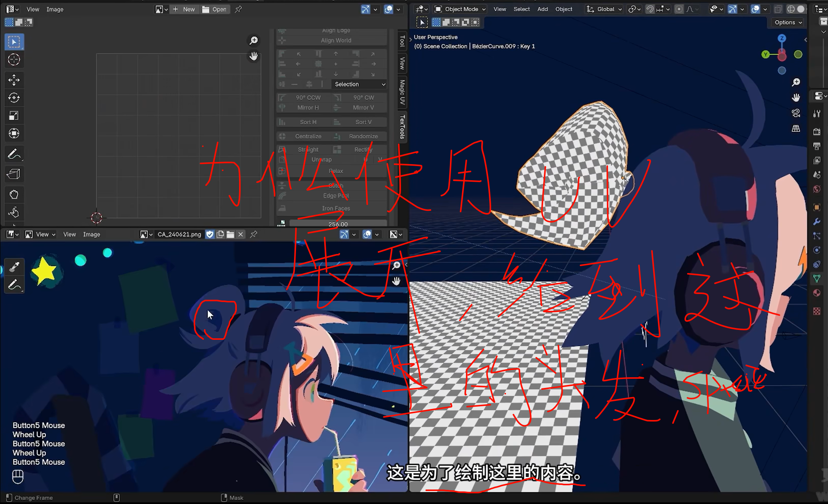Pin CA_240621.png image in image editor

click(254, 234)
